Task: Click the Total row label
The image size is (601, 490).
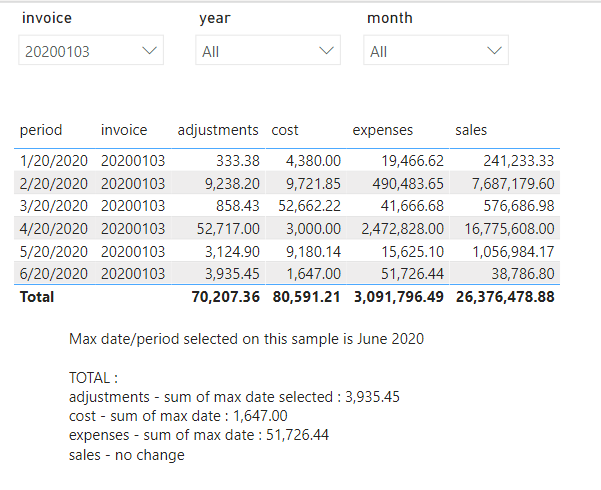Action: pyautogui.click(x=37, y=297)
